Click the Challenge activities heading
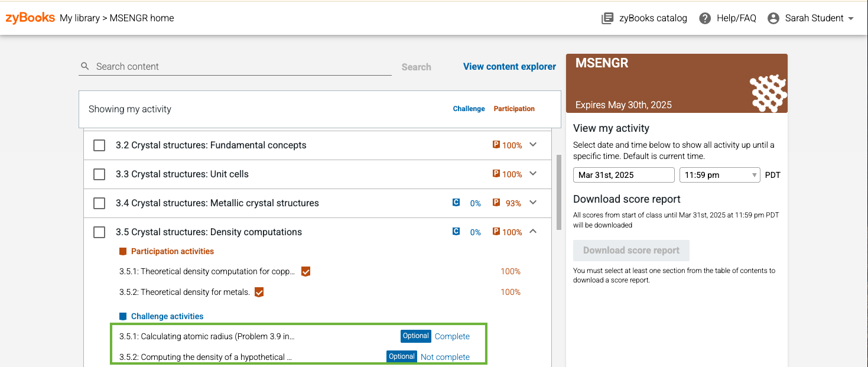Image resolution: width=868 pixels, height=367 pixels. 167,316
